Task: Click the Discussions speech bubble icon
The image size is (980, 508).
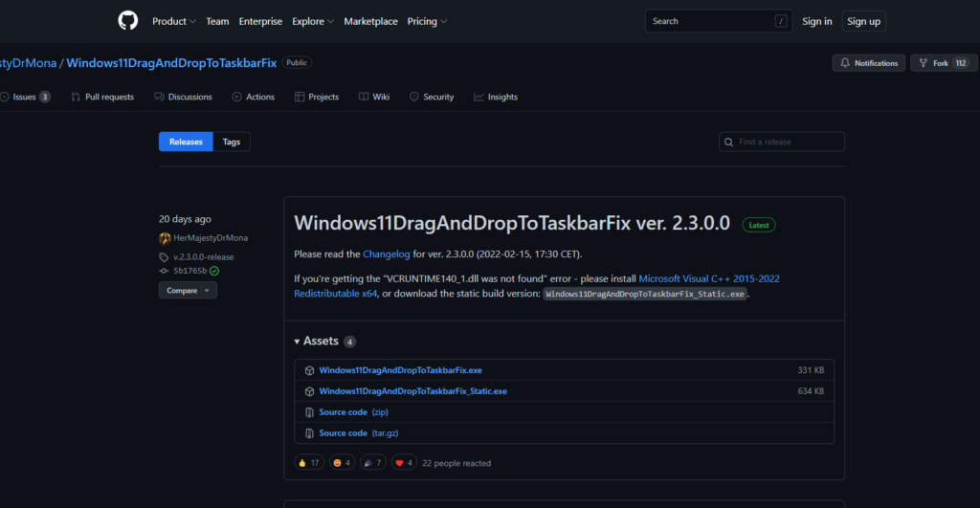Action: click(159, 97)
